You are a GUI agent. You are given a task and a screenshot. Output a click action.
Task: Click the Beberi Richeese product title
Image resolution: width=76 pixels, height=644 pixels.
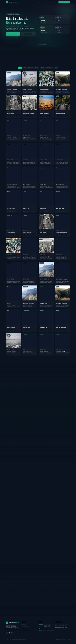click(x=11, y=327)
